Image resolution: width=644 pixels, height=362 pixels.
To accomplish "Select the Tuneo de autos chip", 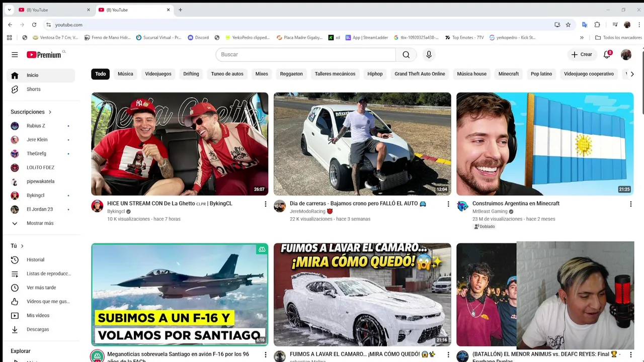I will [227, 74].
